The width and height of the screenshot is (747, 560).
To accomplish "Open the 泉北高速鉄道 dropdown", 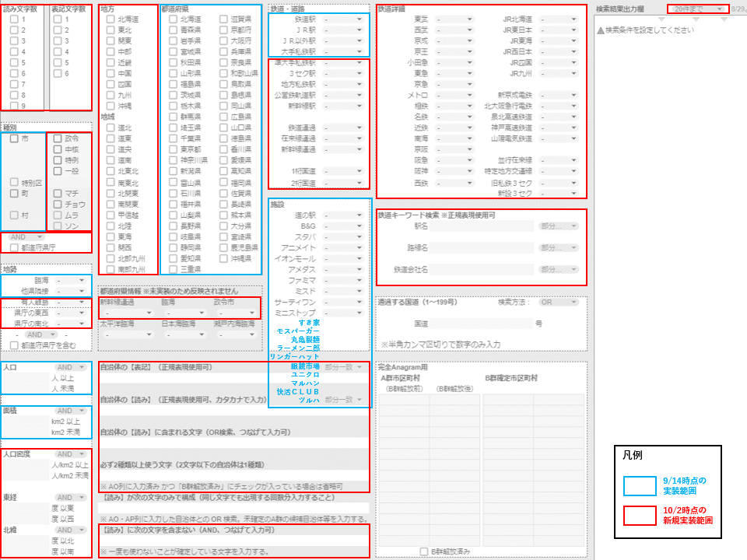I will (559, 117).
